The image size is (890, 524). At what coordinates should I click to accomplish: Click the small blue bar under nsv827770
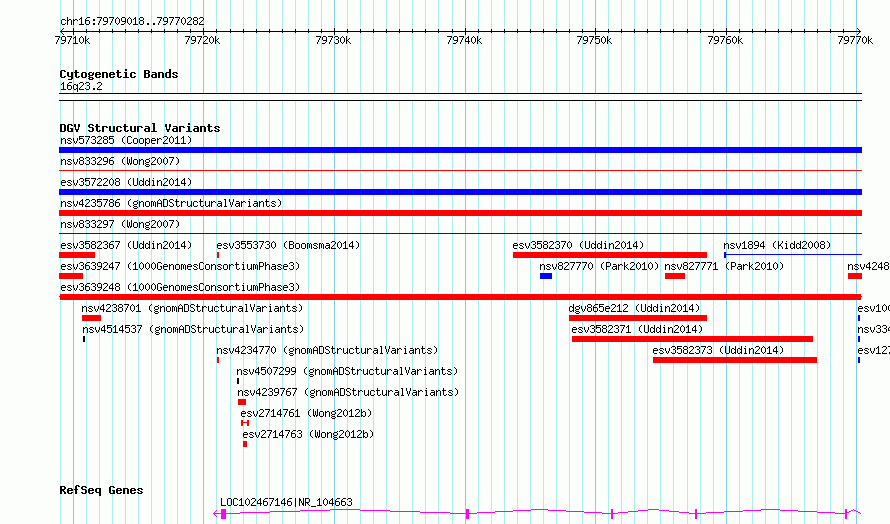546,276
